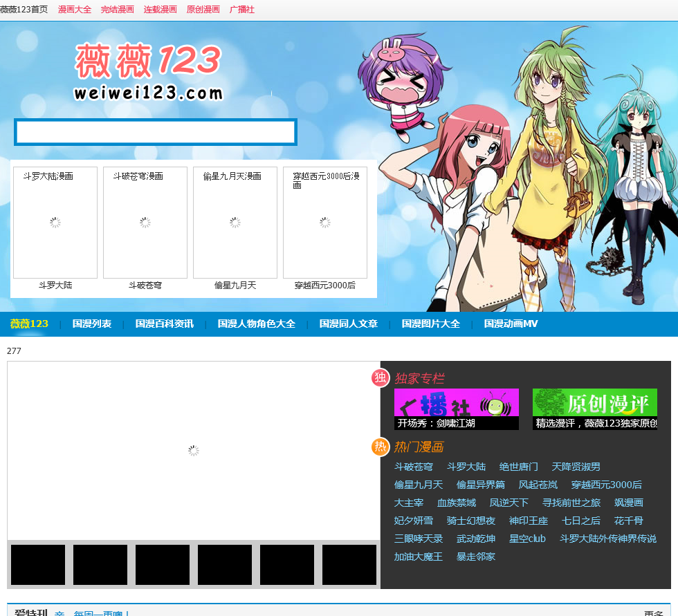678x616 pixels.
Task: Open 三眼哮天录 hot comic link
Action: [418, 539]
